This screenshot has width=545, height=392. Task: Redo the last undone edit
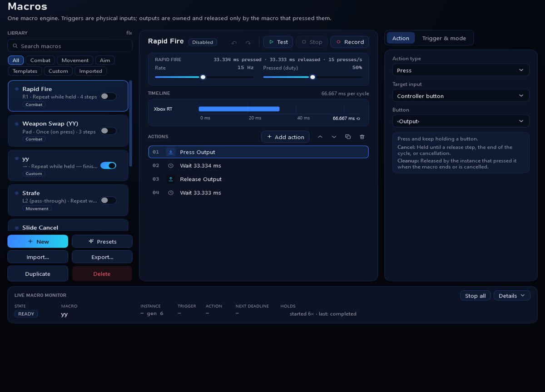tap(248, 42)
